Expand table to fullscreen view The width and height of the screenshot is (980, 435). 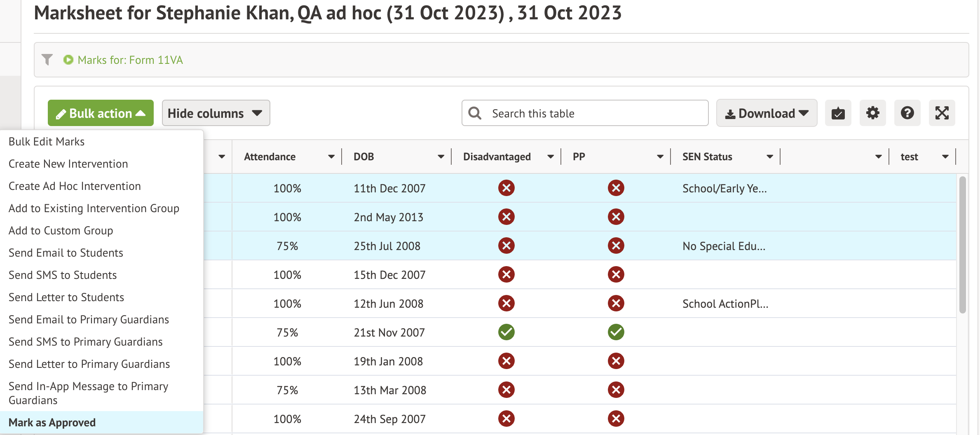942,113
